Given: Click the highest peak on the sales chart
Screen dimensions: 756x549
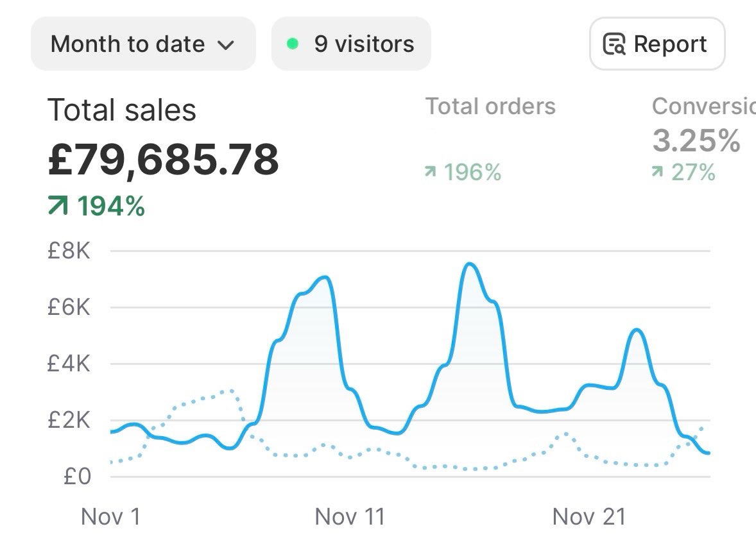Looking at the screenshot, I should [470, 264].
